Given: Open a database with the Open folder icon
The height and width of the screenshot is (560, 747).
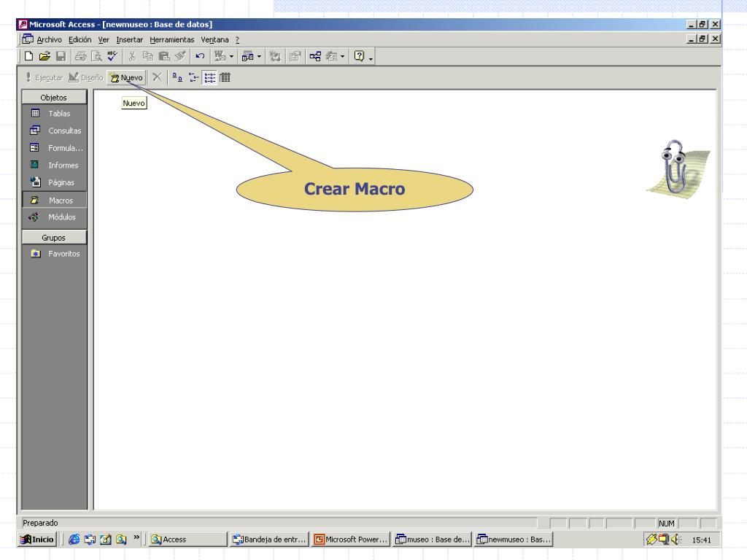Looking at the screenshot, I should click(44, 56).
